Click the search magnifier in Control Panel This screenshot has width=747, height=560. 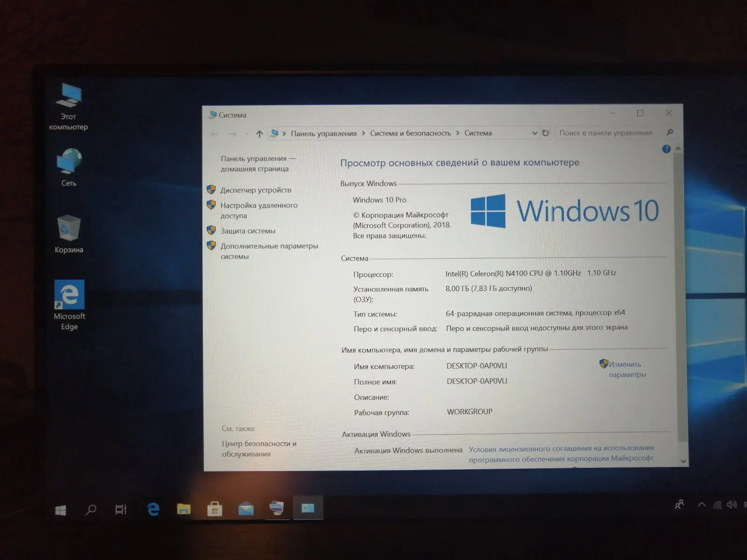[669, 133]
